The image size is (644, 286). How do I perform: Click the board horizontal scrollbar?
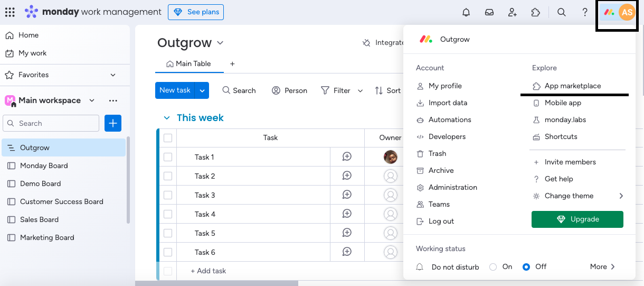(216, 283)
